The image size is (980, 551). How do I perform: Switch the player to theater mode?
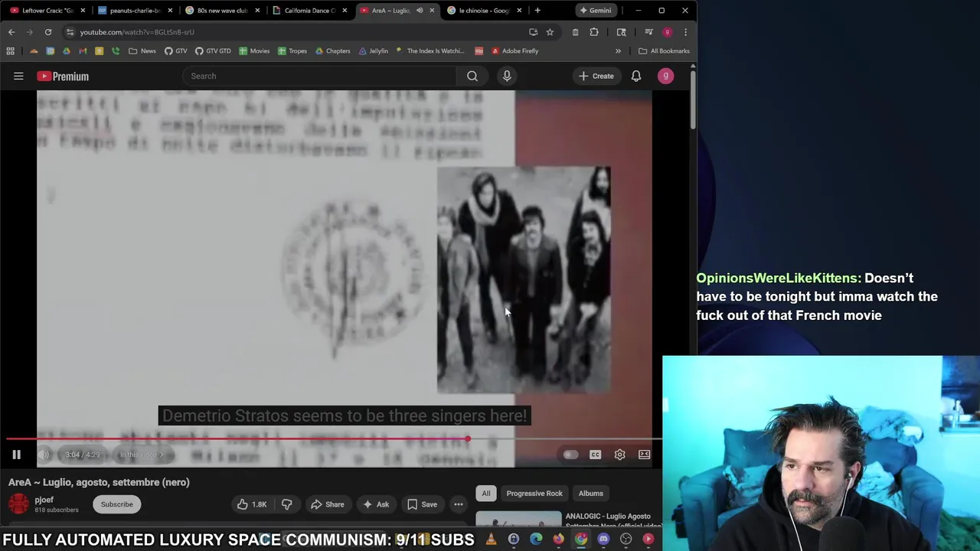pos(645,455)
